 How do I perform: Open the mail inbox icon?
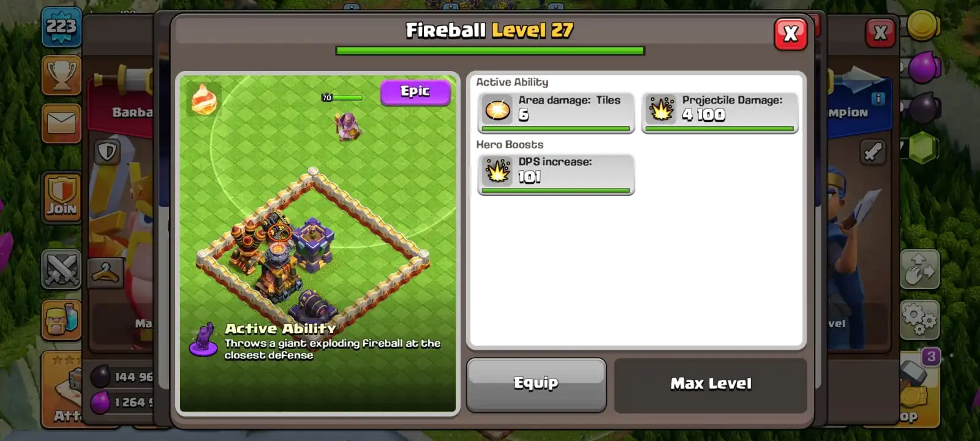pyautogui.click(x=61, y=123)
